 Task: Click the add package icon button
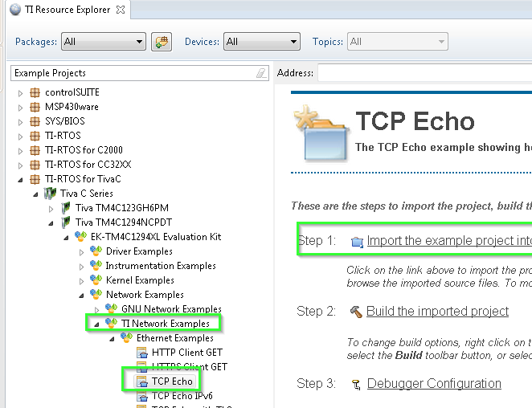point(162,42)
